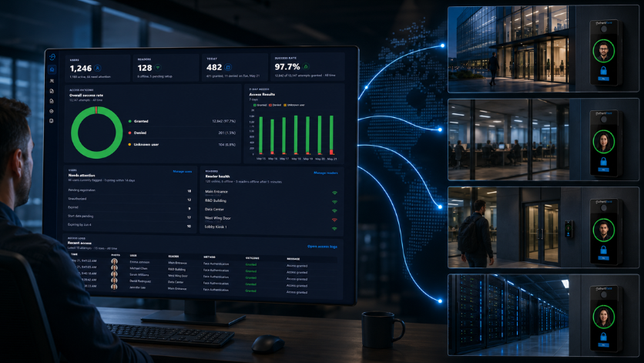644x363 pixels.
Task: Click the Data Center wifi status icon
Action: (335, 210)
